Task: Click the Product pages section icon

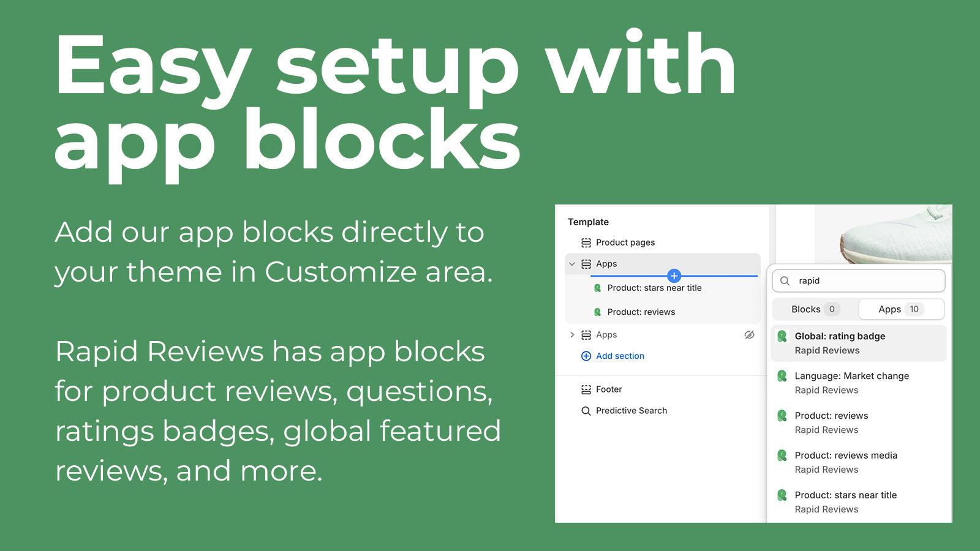Action: click(586, 242)
